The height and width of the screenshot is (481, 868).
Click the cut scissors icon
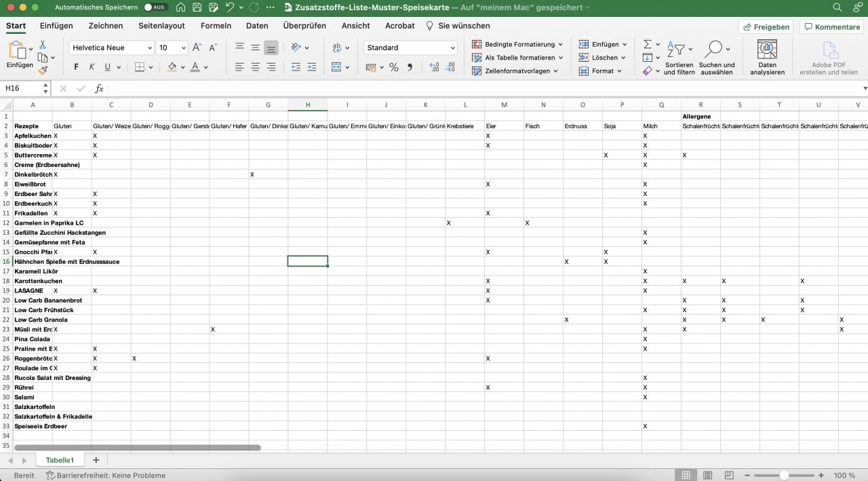tap(43, 44)
